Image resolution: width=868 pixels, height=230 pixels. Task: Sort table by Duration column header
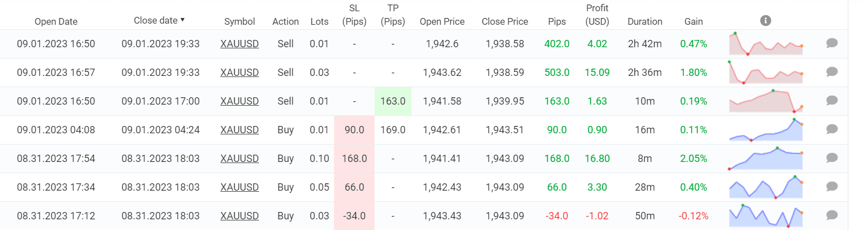pyautogui.click(x=645, y=21)
